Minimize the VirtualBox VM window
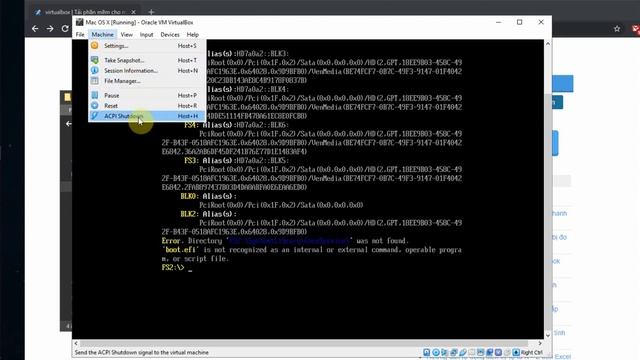 (498, 22)
